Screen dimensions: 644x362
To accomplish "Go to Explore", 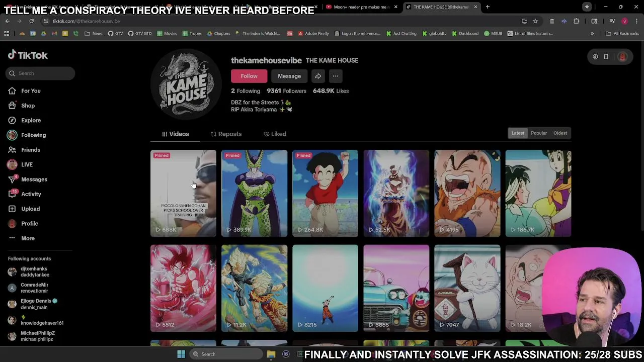I will 31,120.
